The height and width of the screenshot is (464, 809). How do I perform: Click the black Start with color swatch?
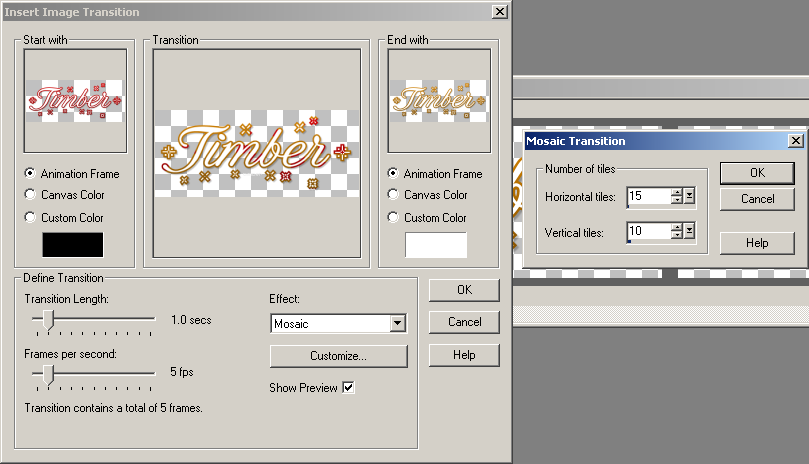click(72, 245)
